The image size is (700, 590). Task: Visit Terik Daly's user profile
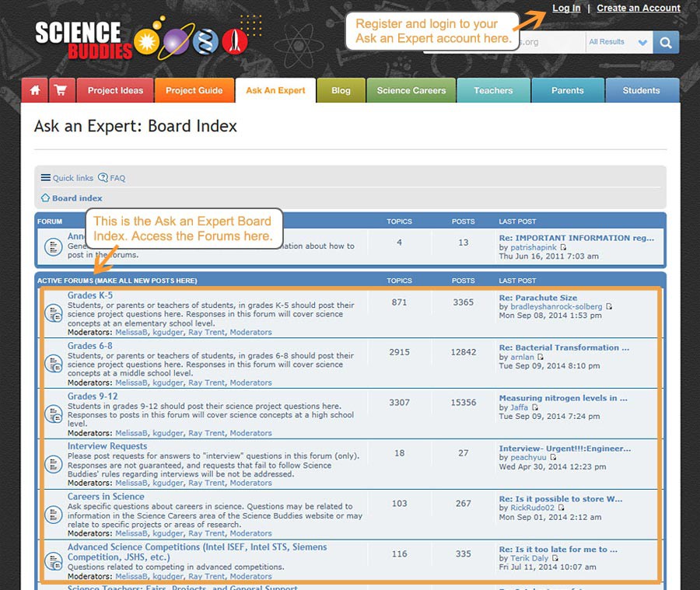(x=529, y=558)
